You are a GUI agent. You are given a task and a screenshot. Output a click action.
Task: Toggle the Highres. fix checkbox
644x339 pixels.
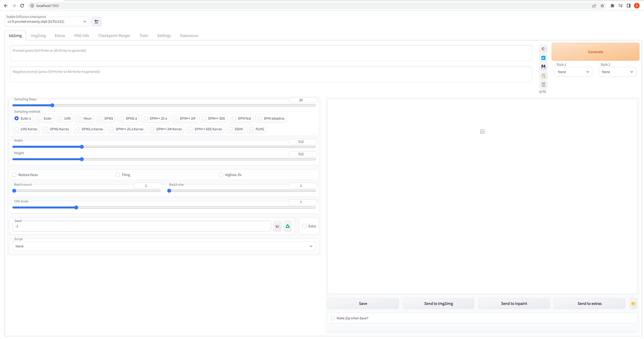point(221,175)
